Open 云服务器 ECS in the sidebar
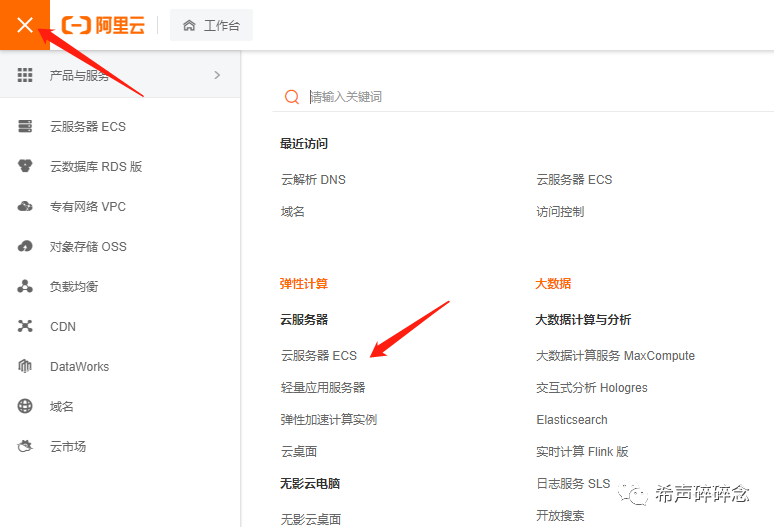774x527 pixels. pyautogui.click(x=88, y=127)
